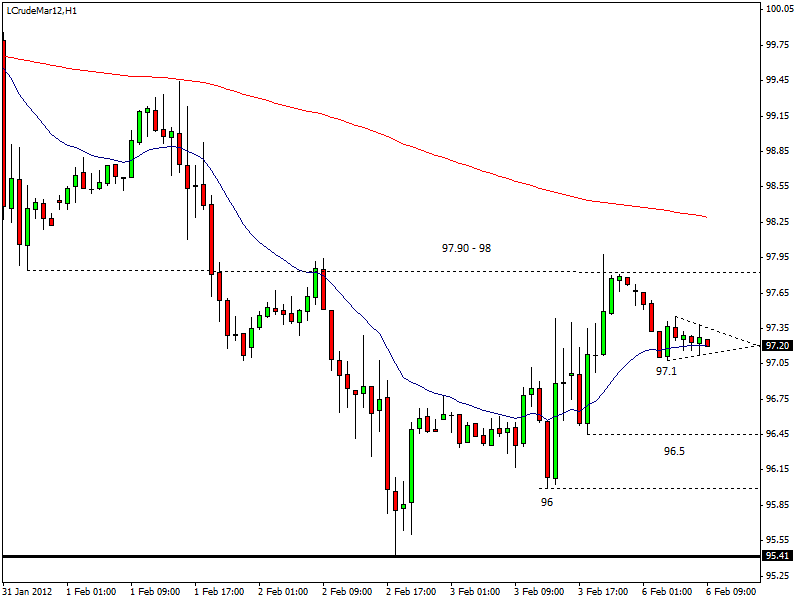Select the 97.20 current price tag
The height and width of the screenshot is (600, 800).
tap(778, 345)
